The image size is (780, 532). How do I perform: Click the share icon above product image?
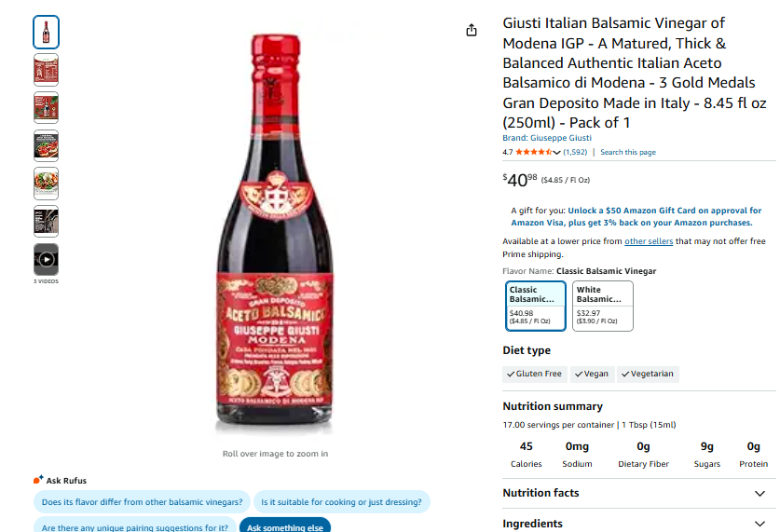click(472, 31)
